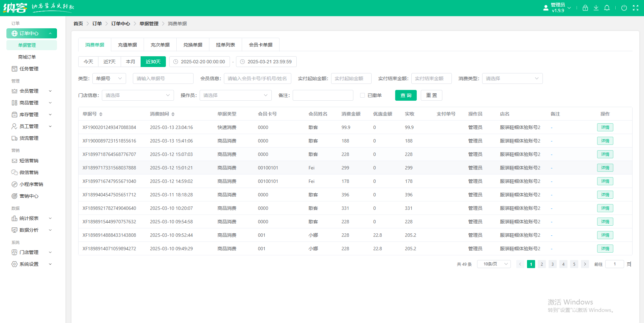Click the 纳客 logo
This screenshot has height=323, width=644.
click(15, 7)
